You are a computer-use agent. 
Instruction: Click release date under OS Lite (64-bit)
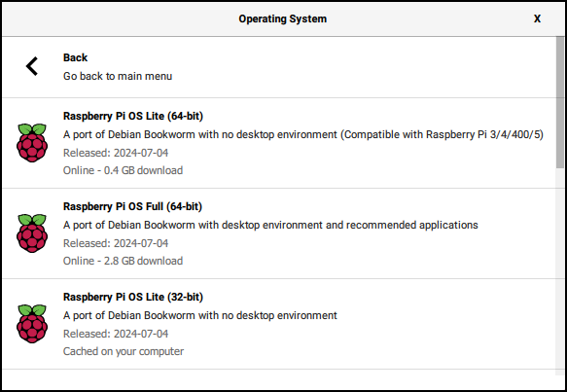tap(116, 153)
